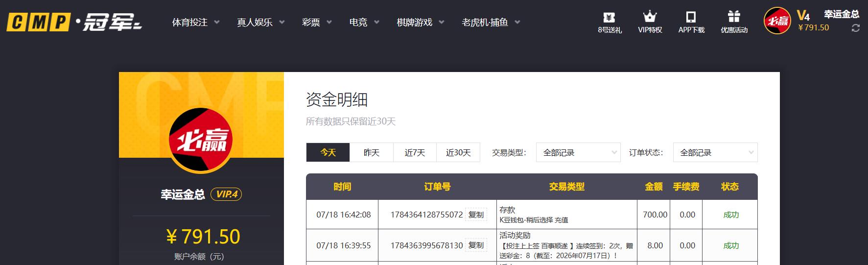
Task: Click the VIP.4 badge beside 幸运金总
Action: point(226,194)
